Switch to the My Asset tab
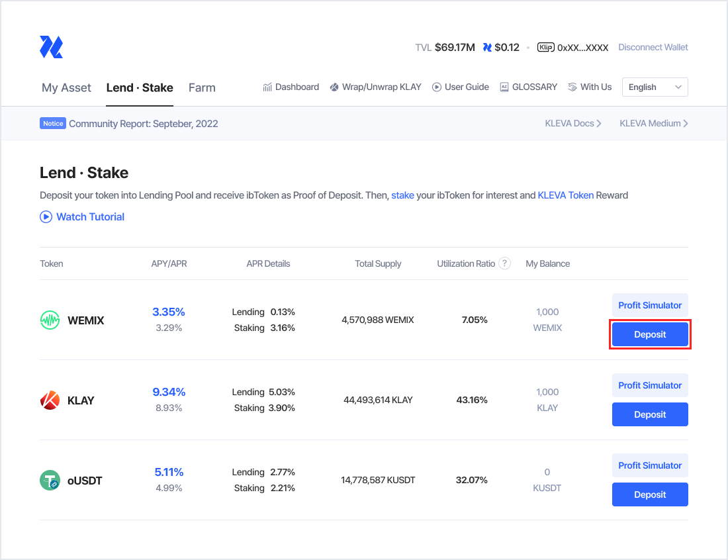The image size is (728, 560). (66, 87)
